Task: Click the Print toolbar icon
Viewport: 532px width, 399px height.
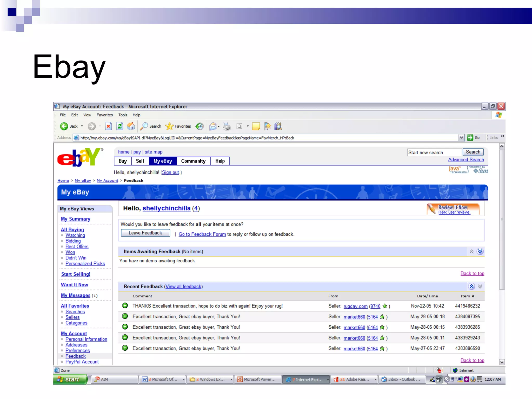Action: (227, 126)
